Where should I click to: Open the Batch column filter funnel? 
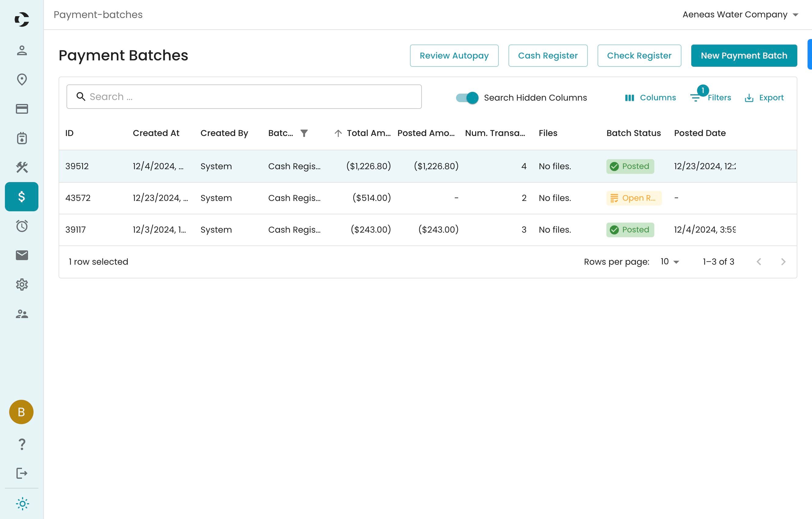[304, 134]
